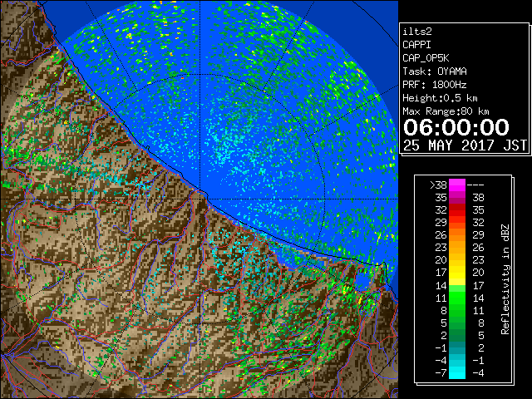Click the 'Max Range:80 km' text
This screenshot has height=399, width=532.
tap(446, 111)
